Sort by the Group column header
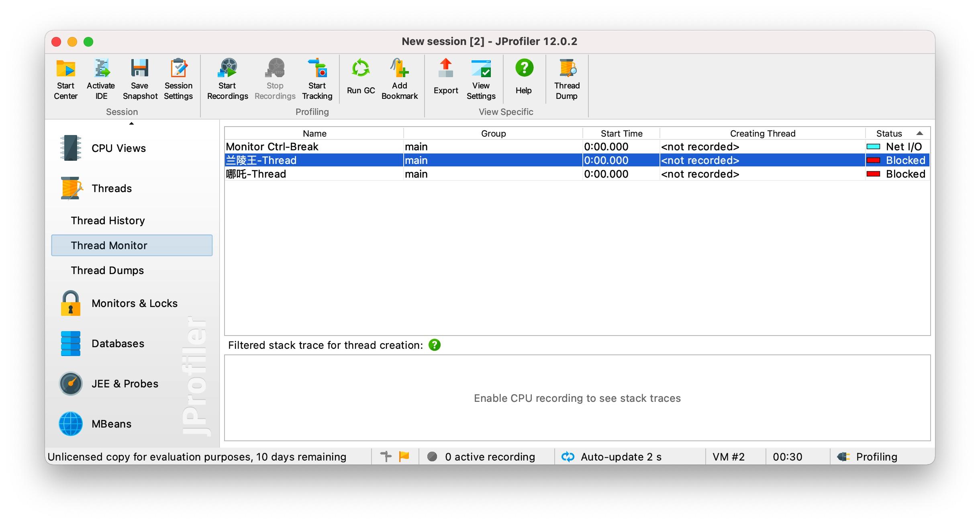This screenshot has width=980, height=524. (x=493, y=133)
